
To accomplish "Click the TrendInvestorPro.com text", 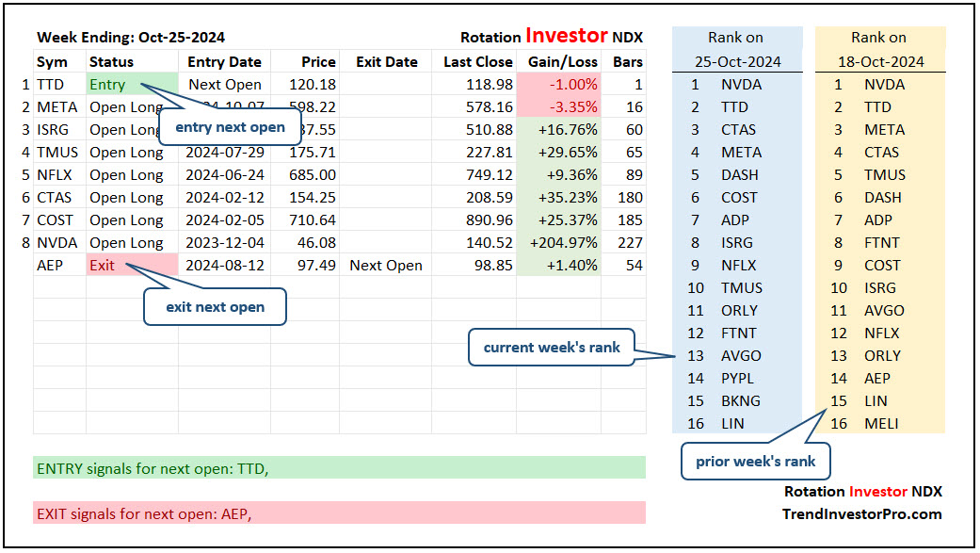I will coord(862,514).
